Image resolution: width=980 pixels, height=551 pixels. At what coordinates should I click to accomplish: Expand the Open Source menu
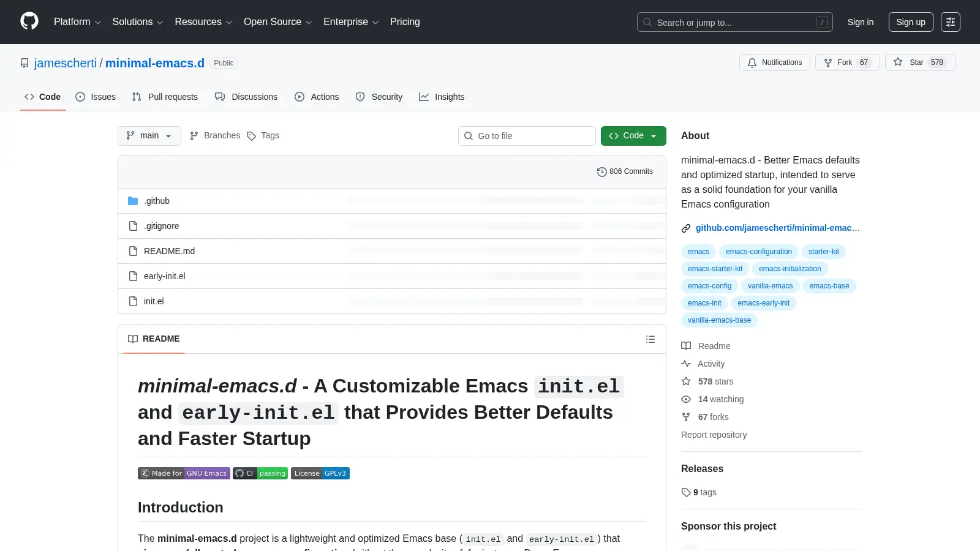pyautogui.click(x=278, y=22)
